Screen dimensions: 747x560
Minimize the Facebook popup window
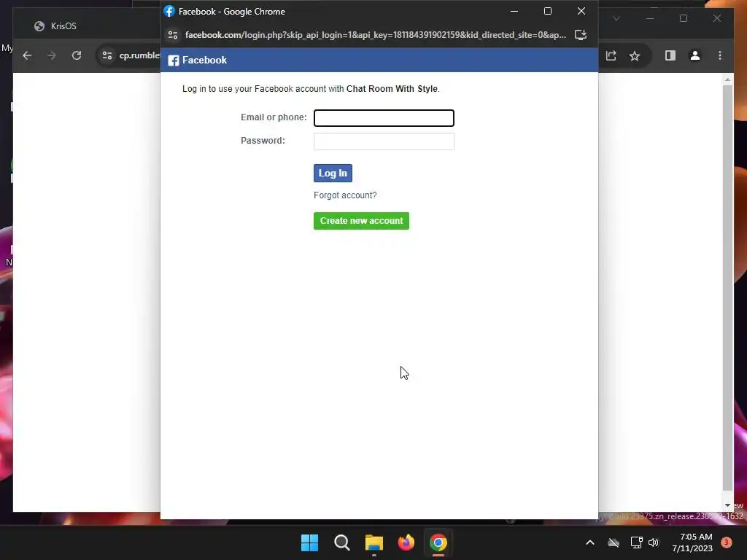(514, 11)
